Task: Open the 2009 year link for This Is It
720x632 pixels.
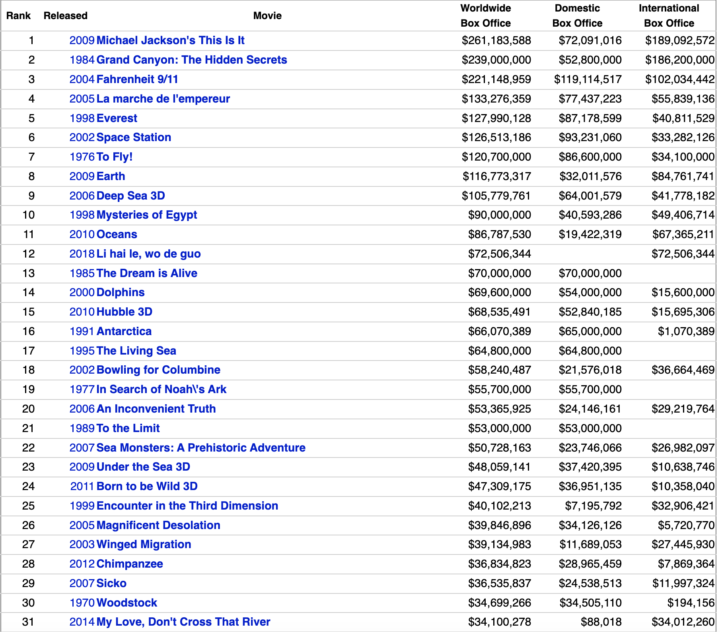Action: point(82,40)
